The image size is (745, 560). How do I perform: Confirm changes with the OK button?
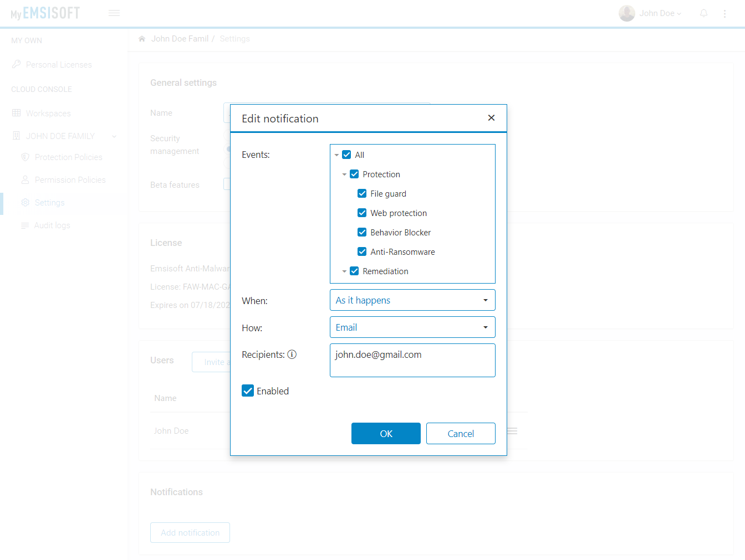point(386,433)
